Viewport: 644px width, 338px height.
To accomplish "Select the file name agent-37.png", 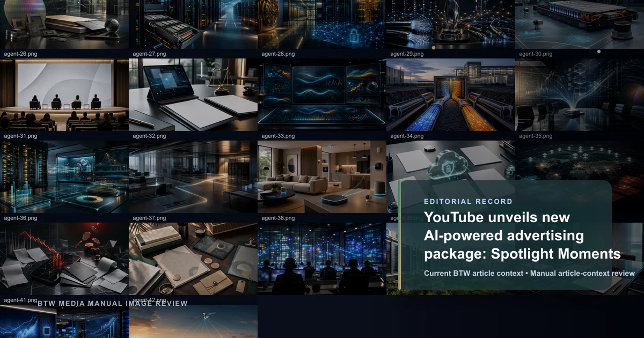I will click(x=149, y=218).
